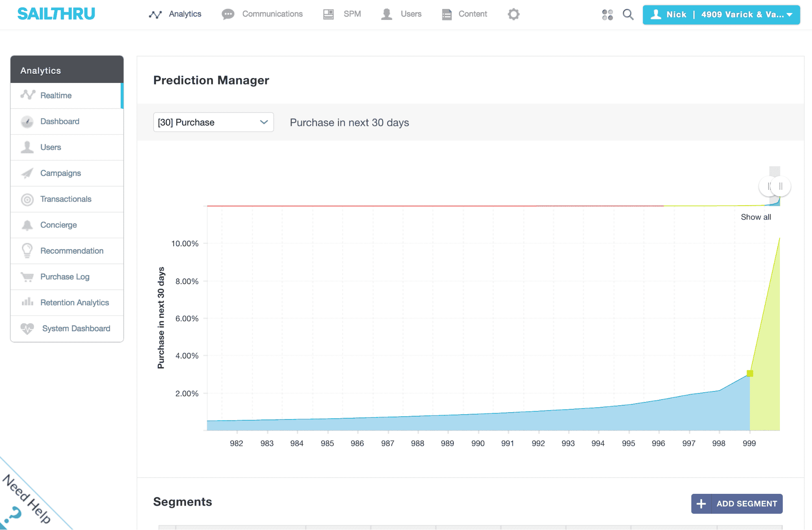This screenshot has width=812, height=530.
Task: Open the settings gear icon in top navigation
Action: pos(513,14)
